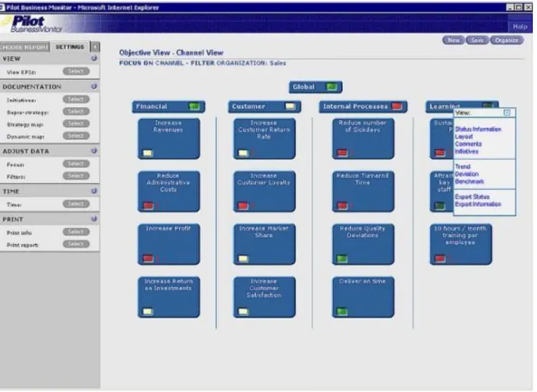Click the New button
537x392 pixels.
point(453,40)
